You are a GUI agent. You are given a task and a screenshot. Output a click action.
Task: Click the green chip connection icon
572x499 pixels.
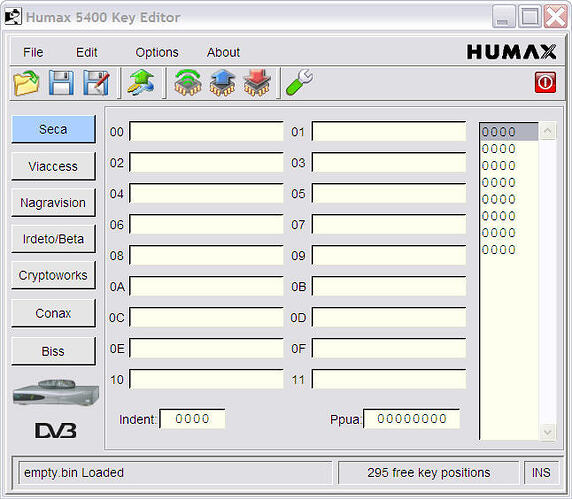[188, 83]
